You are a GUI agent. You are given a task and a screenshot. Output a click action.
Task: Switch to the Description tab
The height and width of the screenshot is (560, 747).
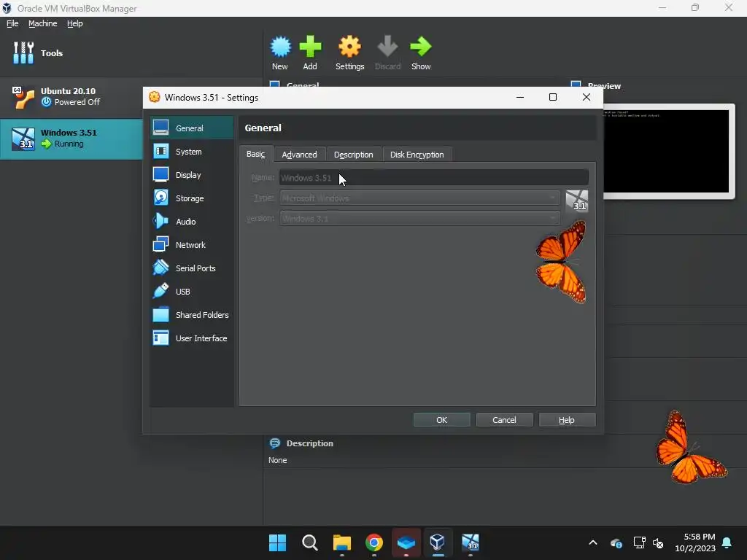354,155
